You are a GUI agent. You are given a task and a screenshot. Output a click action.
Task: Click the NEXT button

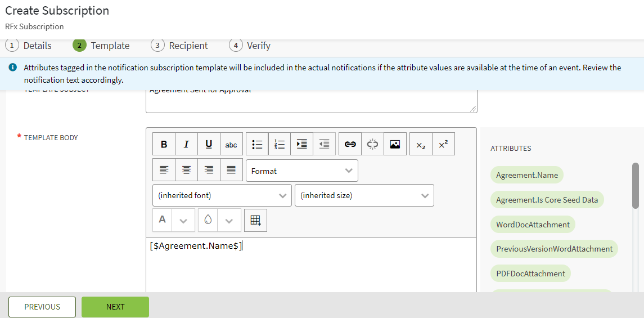pos(115,307)
